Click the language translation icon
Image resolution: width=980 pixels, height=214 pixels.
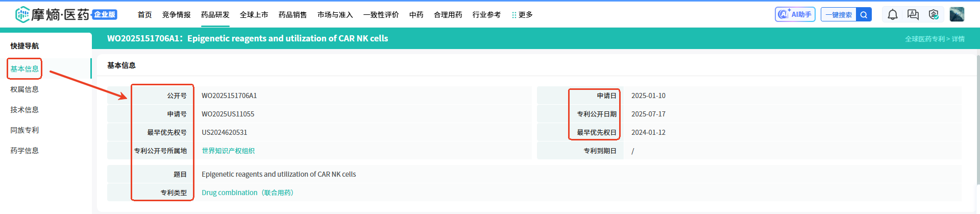point(913,15)
